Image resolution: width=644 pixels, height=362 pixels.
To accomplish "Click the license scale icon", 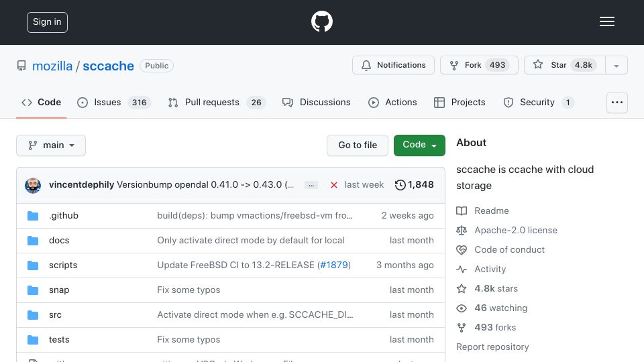I will [462, 230].
